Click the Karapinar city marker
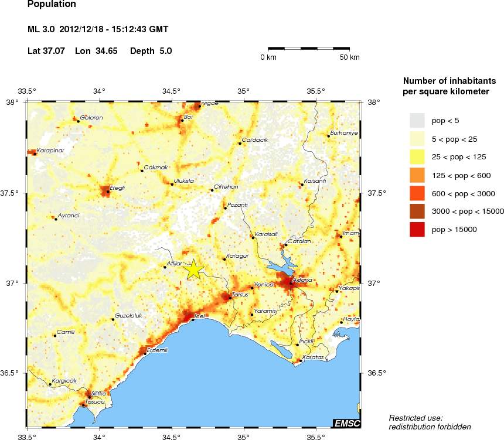 tap(34, 153)
